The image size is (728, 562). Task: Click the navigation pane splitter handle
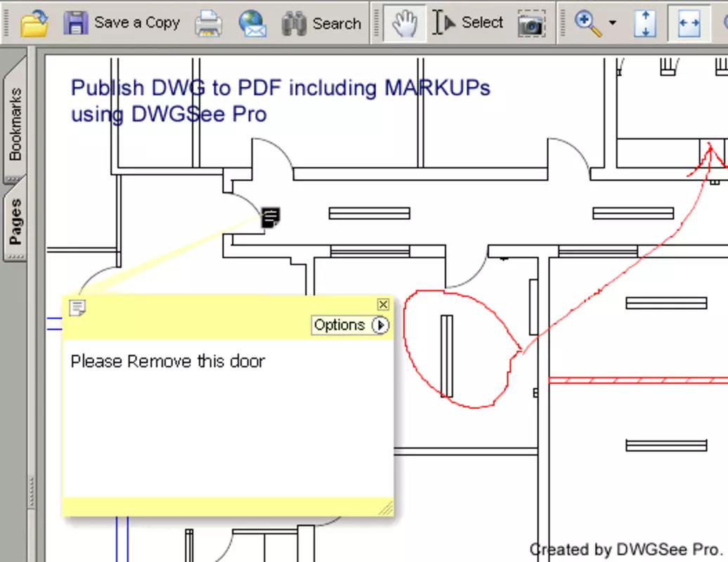[x=32, y=492]
